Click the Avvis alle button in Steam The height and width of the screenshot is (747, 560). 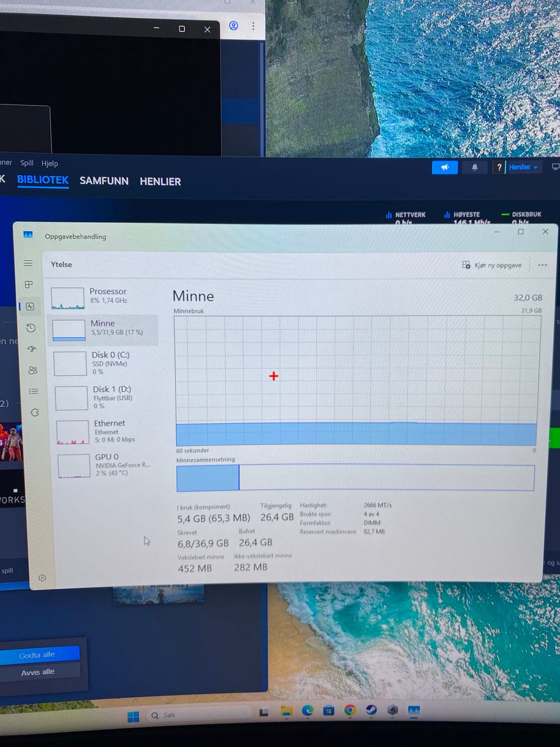(39, 672)
